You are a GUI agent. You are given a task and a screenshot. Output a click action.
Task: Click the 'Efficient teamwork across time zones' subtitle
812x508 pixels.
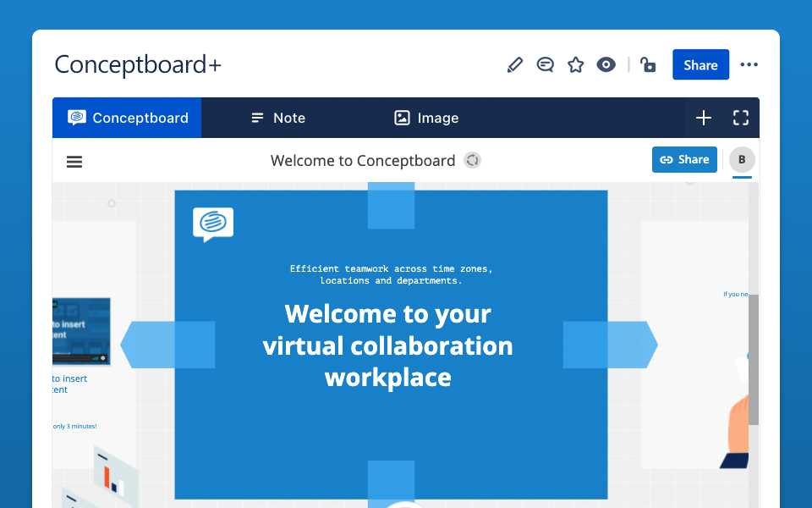tap(391, 274)
